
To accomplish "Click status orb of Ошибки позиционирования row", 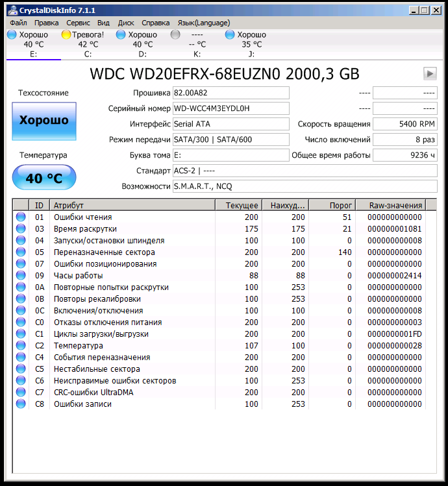I will pyautogui.click(x=21, y=264).
